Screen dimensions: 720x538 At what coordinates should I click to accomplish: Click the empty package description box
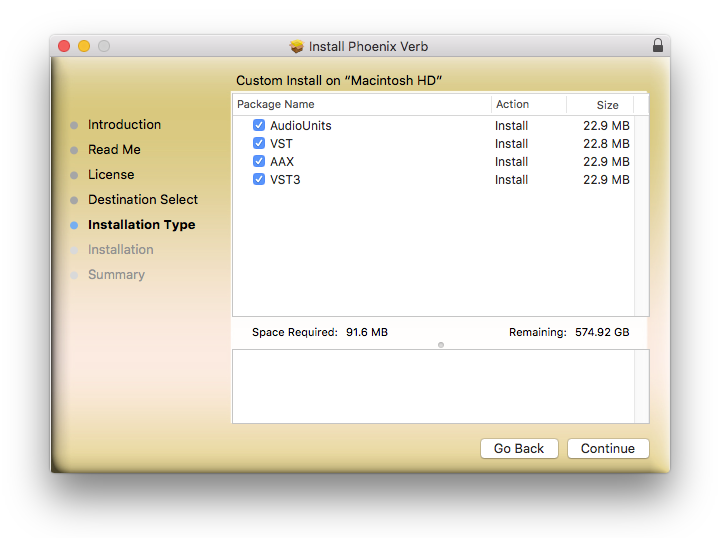tap(440, 386)
